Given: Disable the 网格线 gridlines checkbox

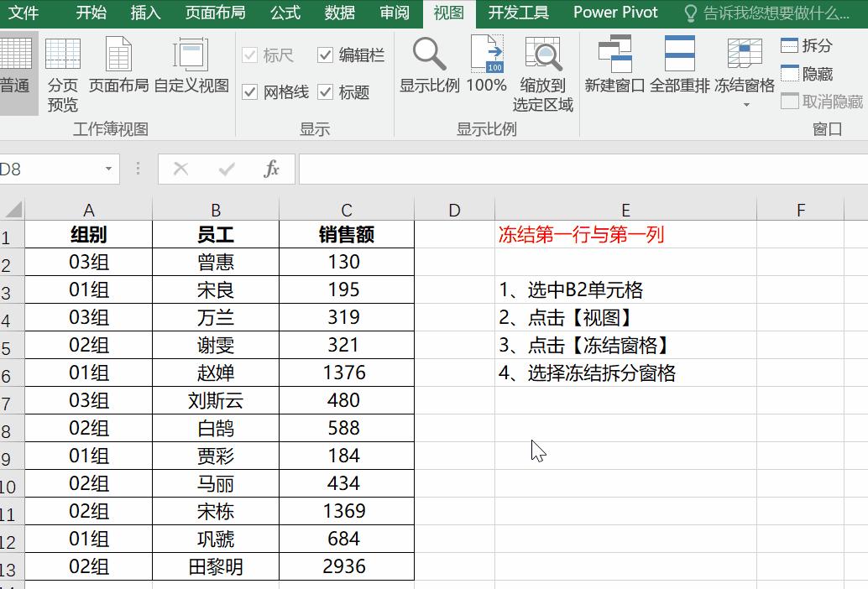Looking at the screenshot, I should click(x=250, y=91).
